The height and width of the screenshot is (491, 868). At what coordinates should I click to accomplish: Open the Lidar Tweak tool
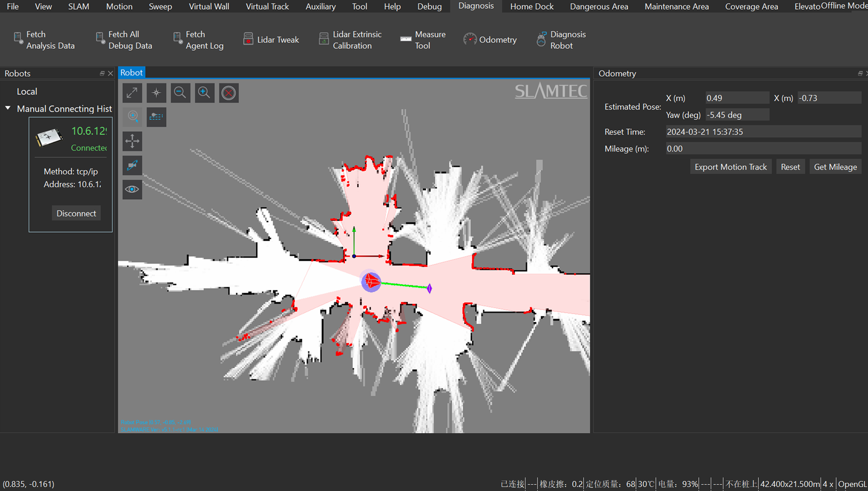pyautogui.click(x=271, y=40)
